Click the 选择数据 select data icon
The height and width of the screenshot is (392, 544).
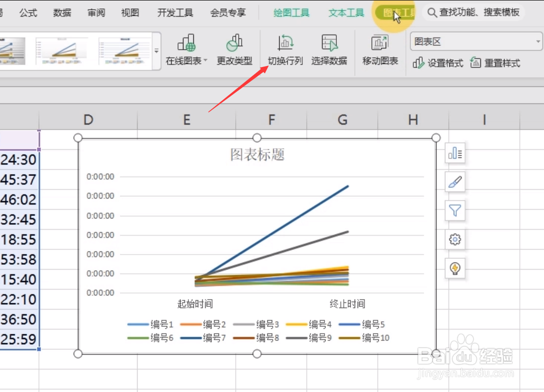coord(329,43)
